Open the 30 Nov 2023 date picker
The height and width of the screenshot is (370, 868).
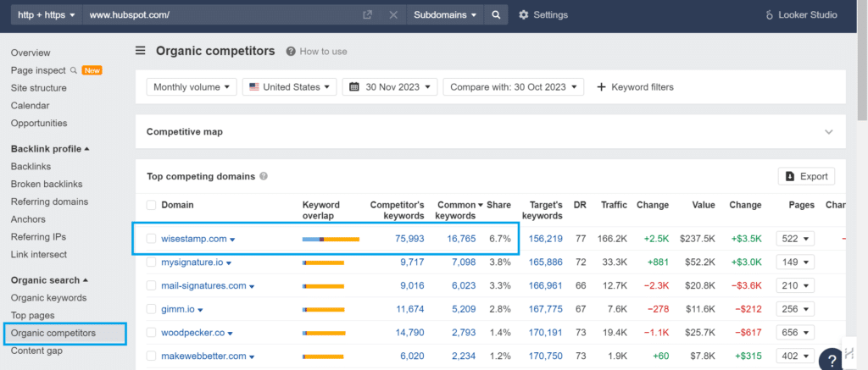(x=390, y=87)
